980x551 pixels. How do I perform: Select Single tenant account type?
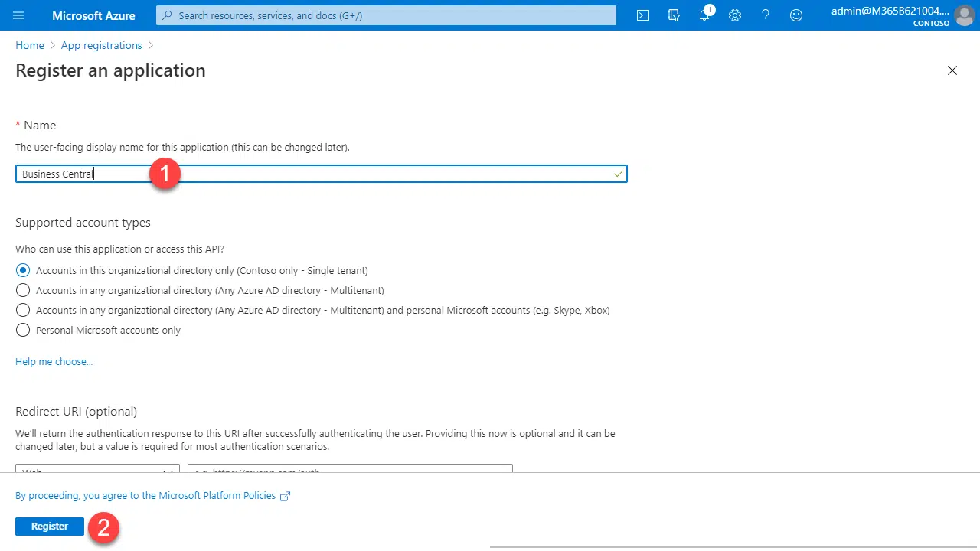click(x=23, y=270)
